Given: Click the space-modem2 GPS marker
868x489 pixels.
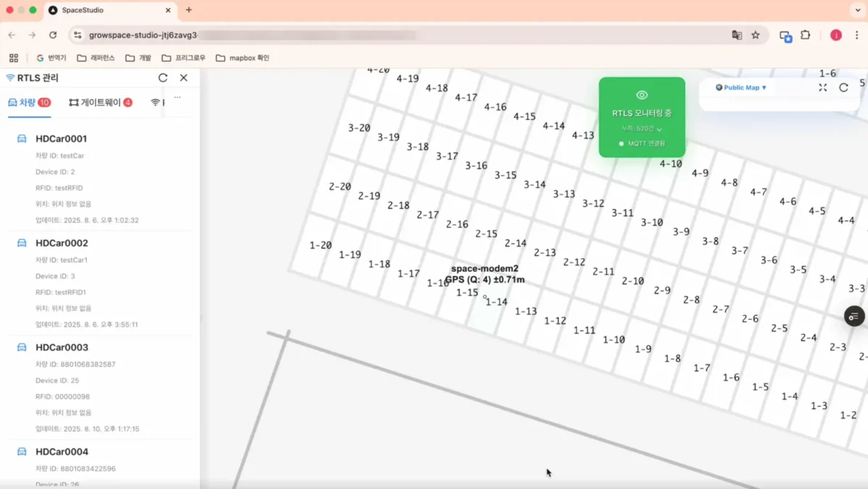Looking at the screenshot, I should click(485, 296).
